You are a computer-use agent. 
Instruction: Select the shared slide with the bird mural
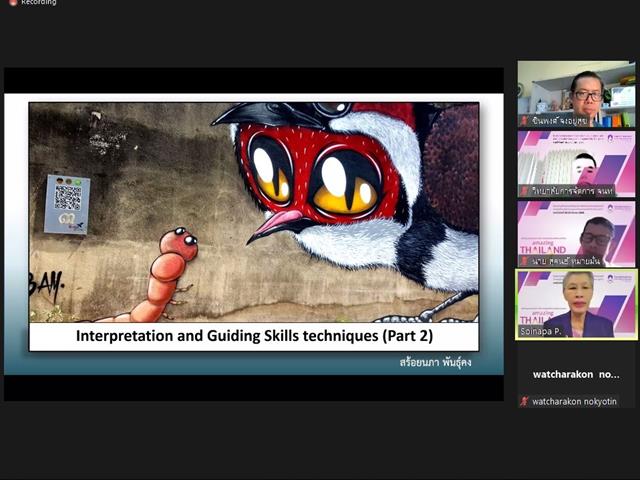pyautogui.click(x=254, y=234)
